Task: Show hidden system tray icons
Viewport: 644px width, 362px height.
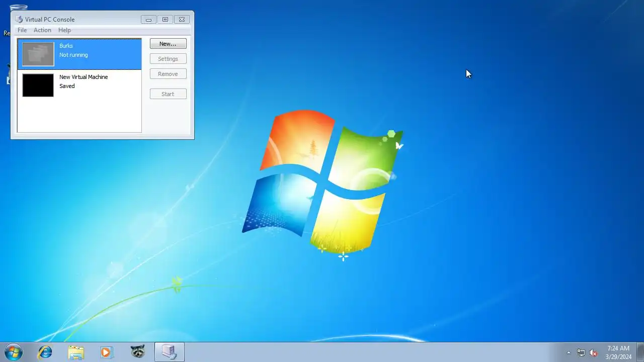Action: coord(569,352)
